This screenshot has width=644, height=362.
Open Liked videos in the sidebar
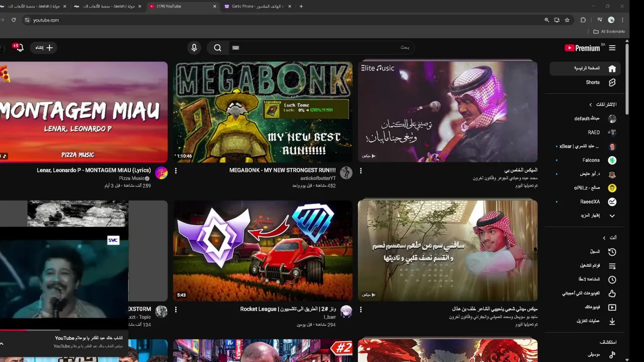click(585, 293)
